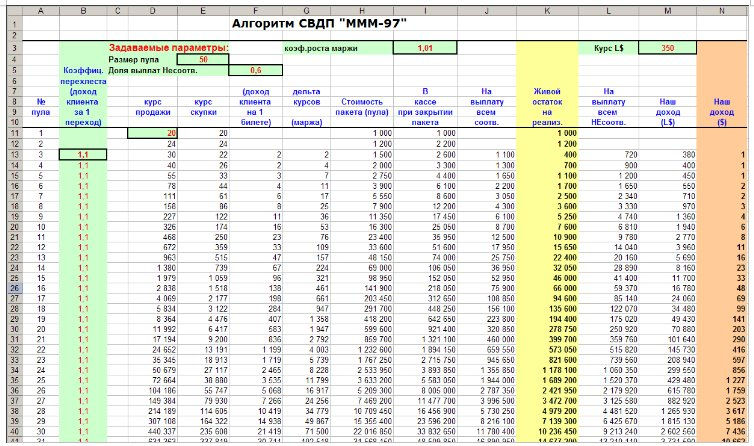Click cell with value 2 602 560
The height and width of the screenshot is (446, 754).
[x=667, y=432]
